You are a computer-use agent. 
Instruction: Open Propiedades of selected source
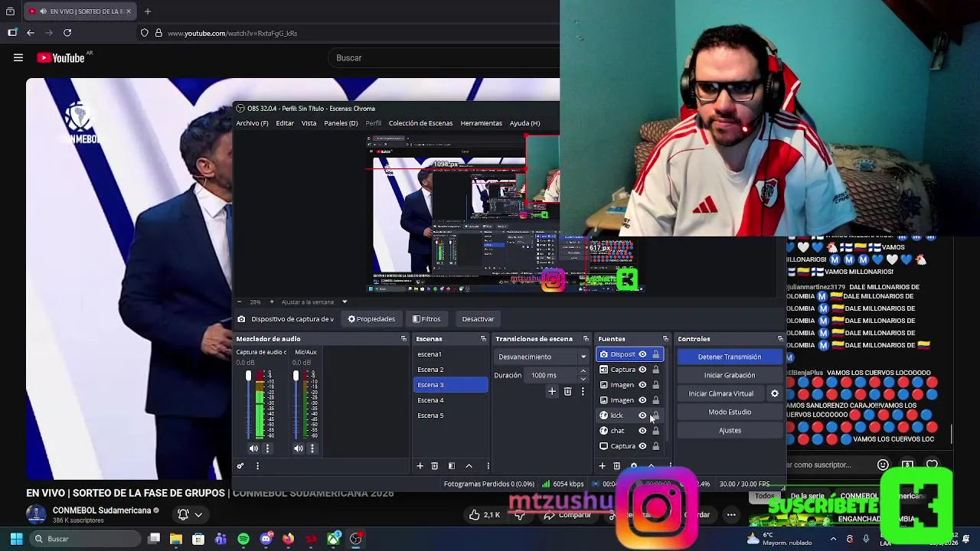pyautogui.click(x=371, y=319)
